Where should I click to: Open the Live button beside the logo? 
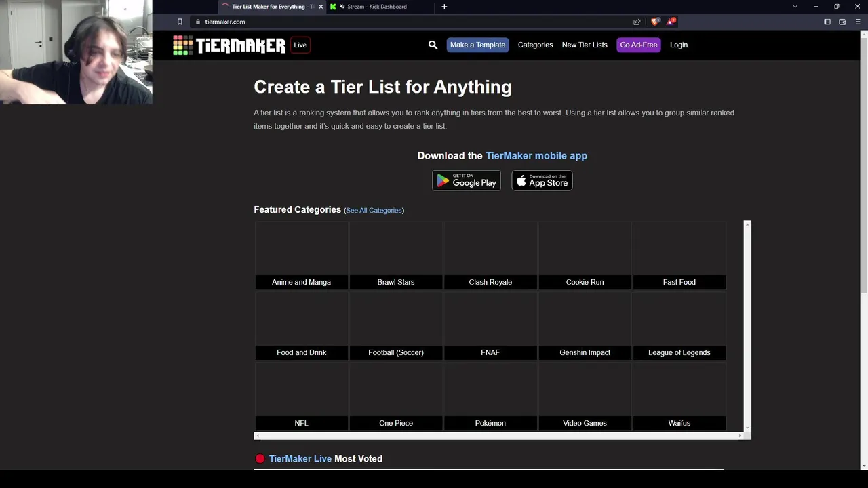click(x=300, y=45)
